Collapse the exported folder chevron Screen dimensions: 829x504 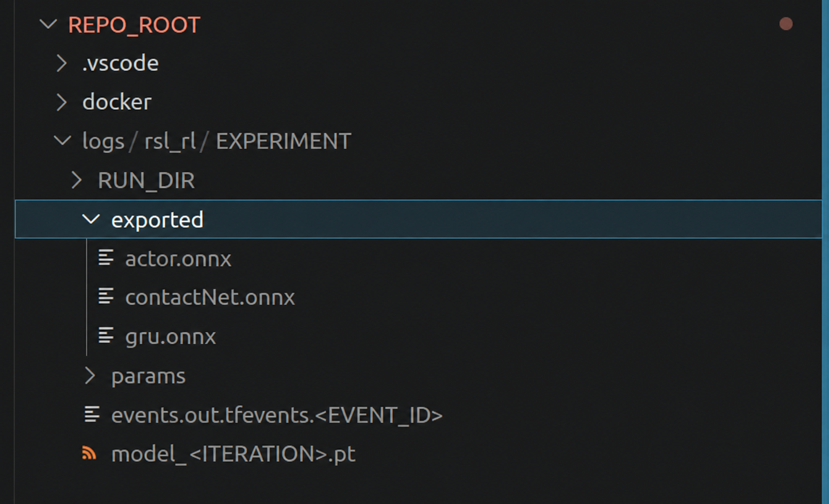(91, 220)
